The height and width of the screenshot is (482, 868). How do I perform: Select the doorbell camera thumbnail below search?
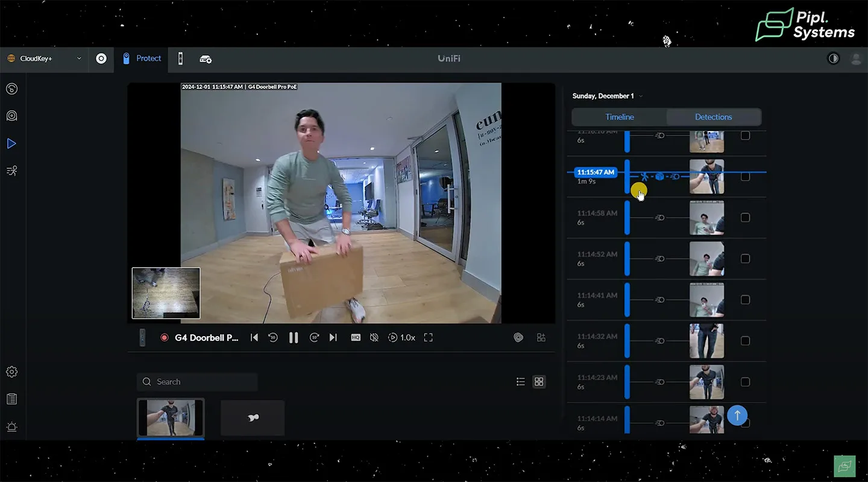click(171, 417)
